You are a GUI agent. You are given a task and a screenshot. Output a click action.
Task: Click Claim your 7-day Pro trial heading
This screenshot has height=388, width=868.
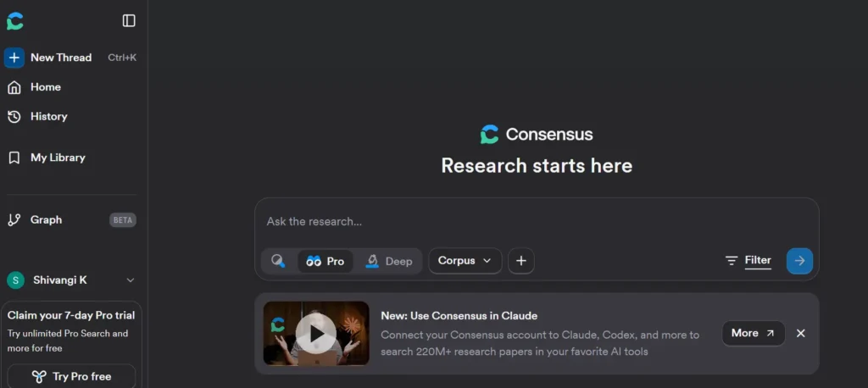71,315
